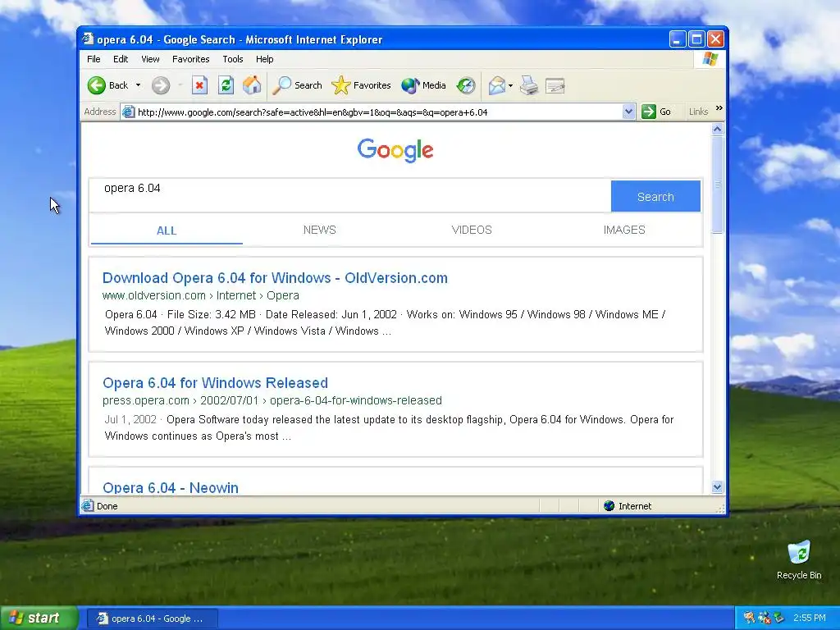Go to the Home page icon

click(x=252, y=85)
